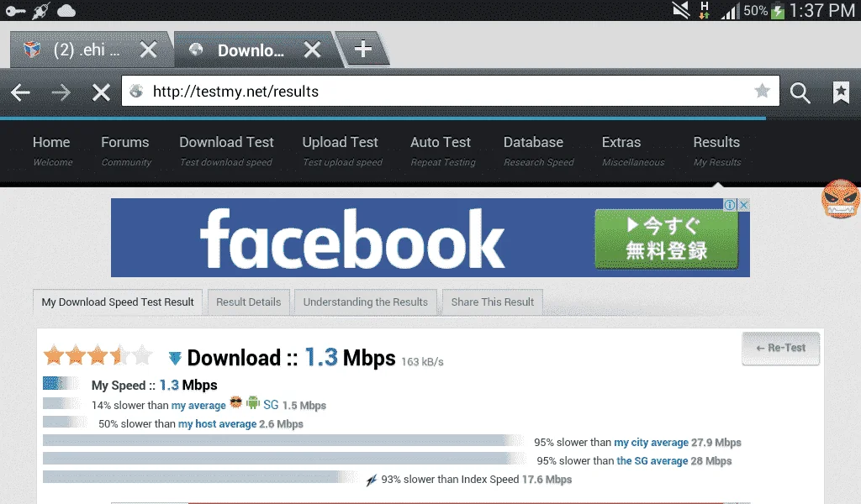The height and width of the screenshot is (504, 861).
Task: Click the city average 27.9 Mbps bar
Action: tap(283, 440)
